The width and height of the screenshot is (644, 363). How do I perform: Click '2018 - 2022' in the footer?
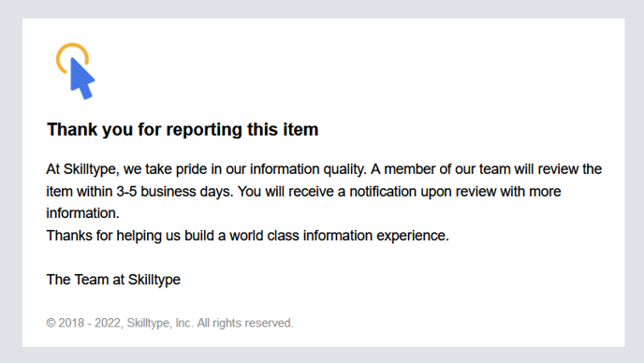click(x=90, y=323)
